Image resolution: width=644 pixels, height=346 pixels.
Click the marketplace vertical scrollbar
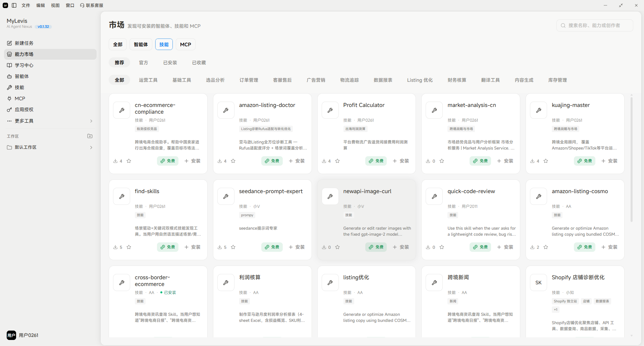(632, 160)
